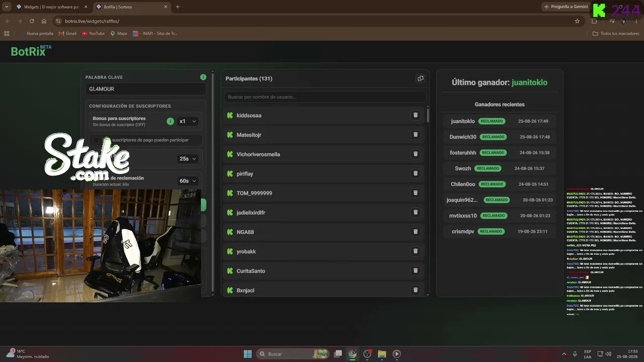The image size is (644, 362).
Task: Open claim duration 60s dropdown
Action: 188,180
